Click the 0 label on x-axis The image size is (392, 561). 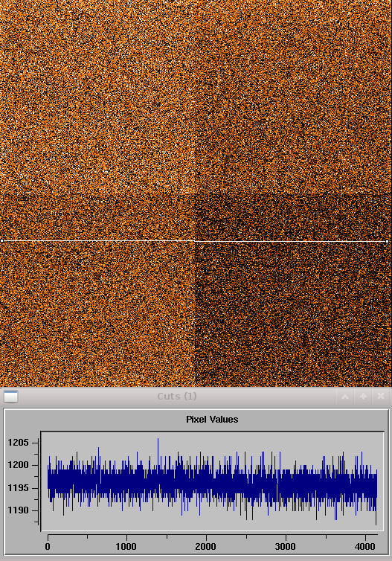(48, 547)
